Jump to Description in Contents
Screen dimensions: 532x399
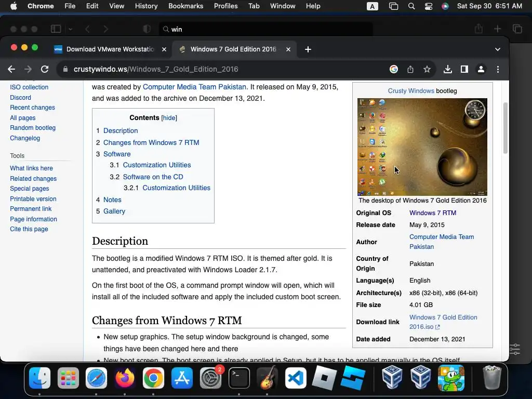121,130
